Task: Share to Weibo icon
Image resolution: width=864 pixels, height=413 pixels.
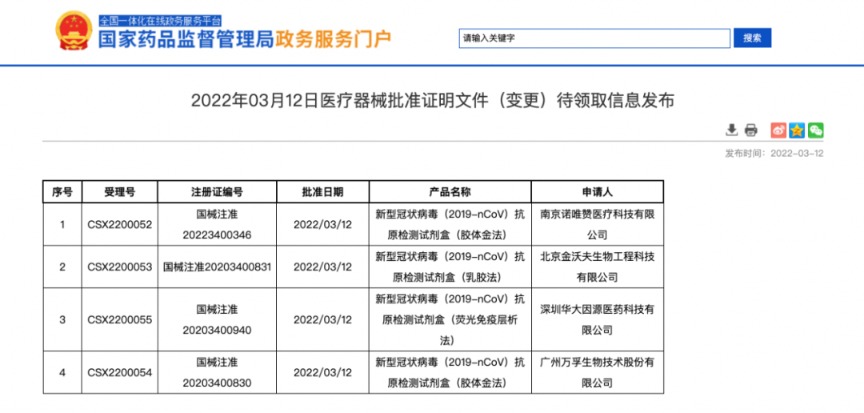Action: 778,130
